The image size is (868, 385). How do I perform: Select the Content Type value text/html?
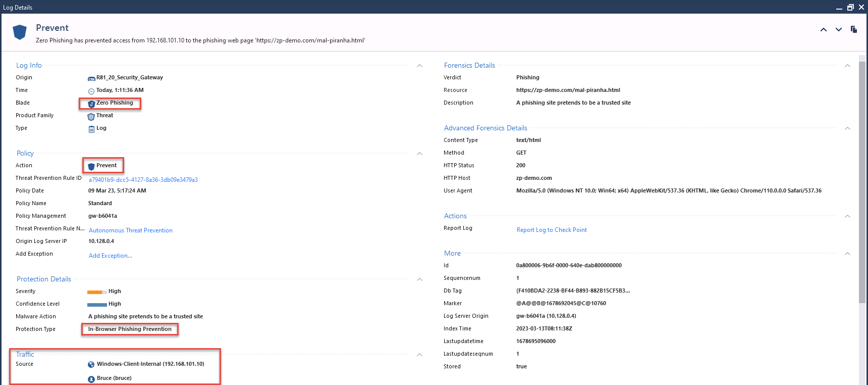pos(528,140)
